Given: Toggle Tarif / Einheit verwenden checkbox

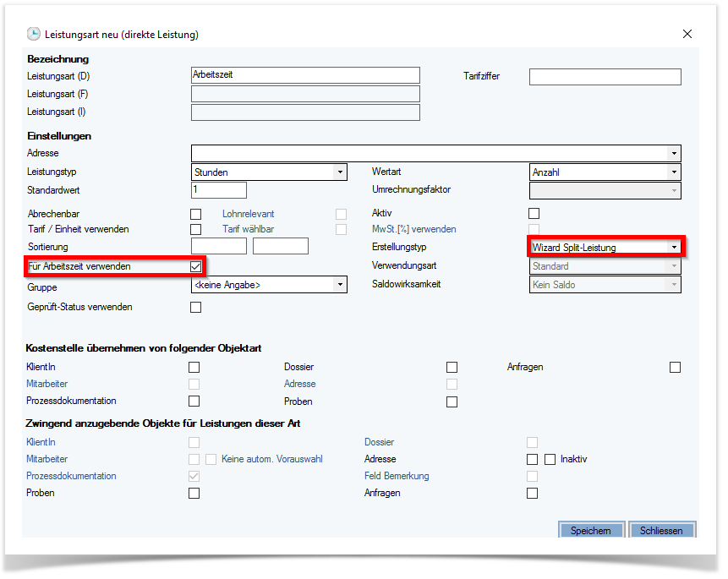Looking at the screenshot, I should click(x=196, y=229).
